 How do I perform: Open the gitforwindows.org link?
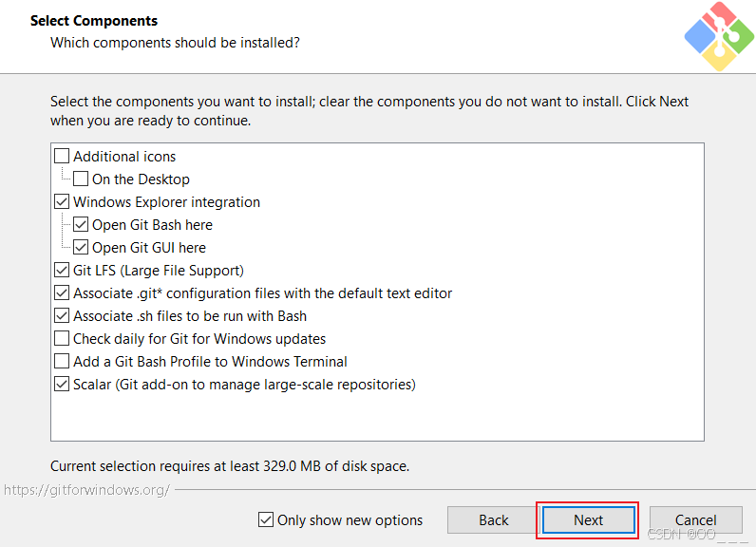click(86, 490)
